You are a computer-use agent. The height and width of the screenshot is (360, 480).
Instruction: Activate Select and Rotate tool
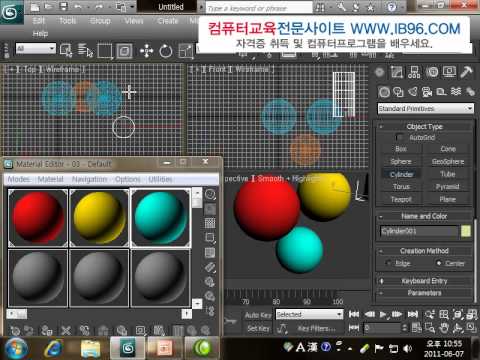(166, 51)
